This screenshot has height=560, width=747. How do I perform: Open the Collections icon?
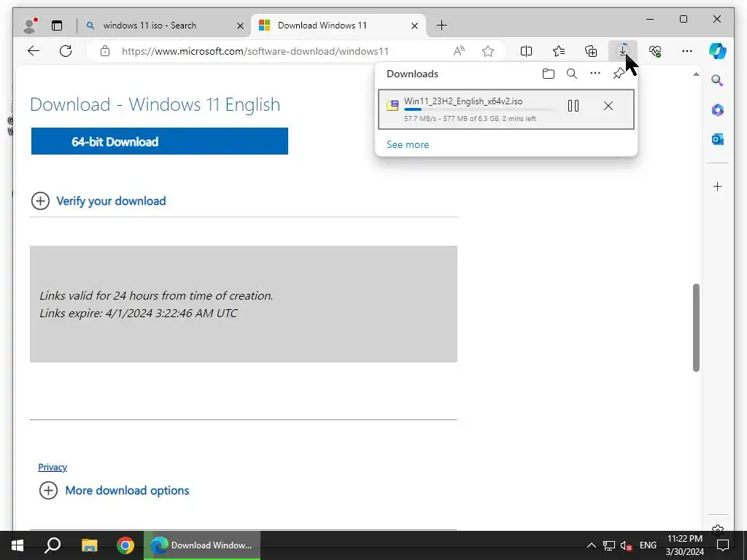point(591,51)
